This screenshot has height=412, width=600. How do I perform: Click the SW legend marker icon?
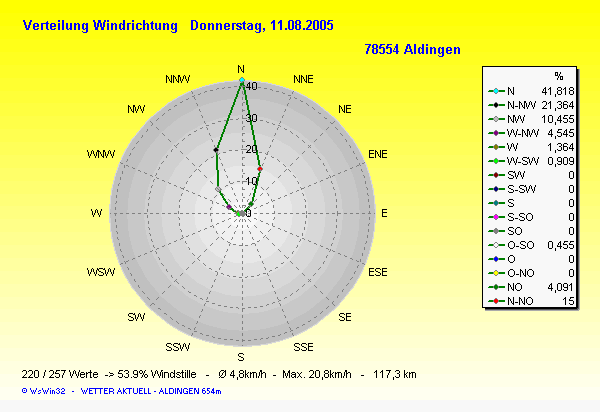497,175
